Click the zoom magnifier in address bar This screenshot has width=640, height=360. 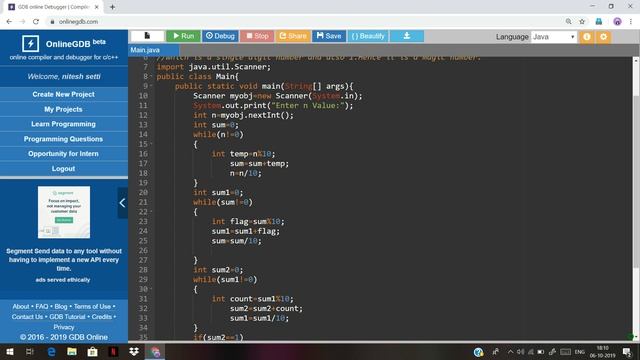click(568, 22)
